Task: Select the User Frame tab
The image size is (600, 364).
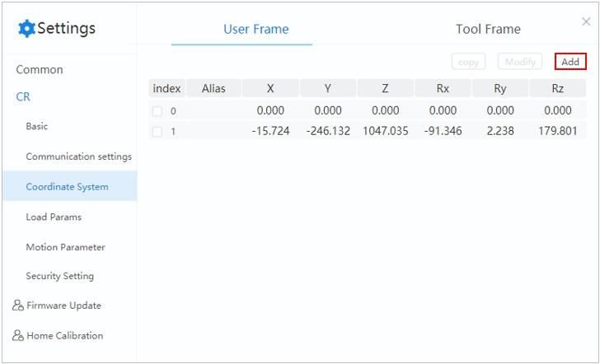Action: tap(256, 29)
